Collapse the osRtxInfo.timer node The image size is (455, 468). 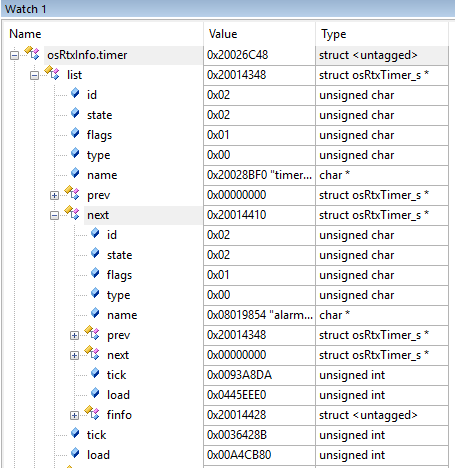14,55
